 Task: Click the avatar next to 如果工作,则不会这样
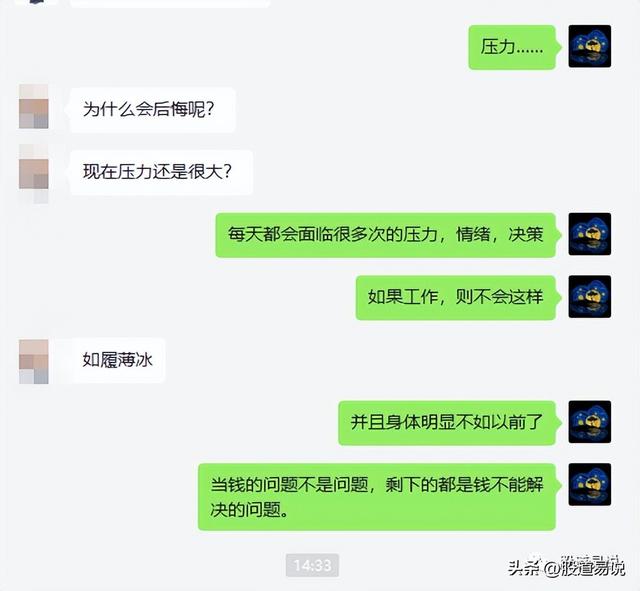589,297
